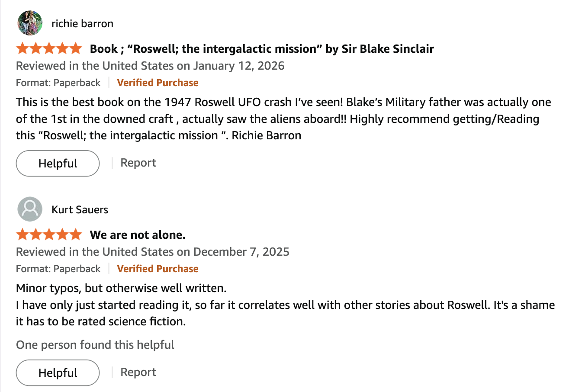
Task: Report the Kurt Sauers review
Action: [138, 373]
